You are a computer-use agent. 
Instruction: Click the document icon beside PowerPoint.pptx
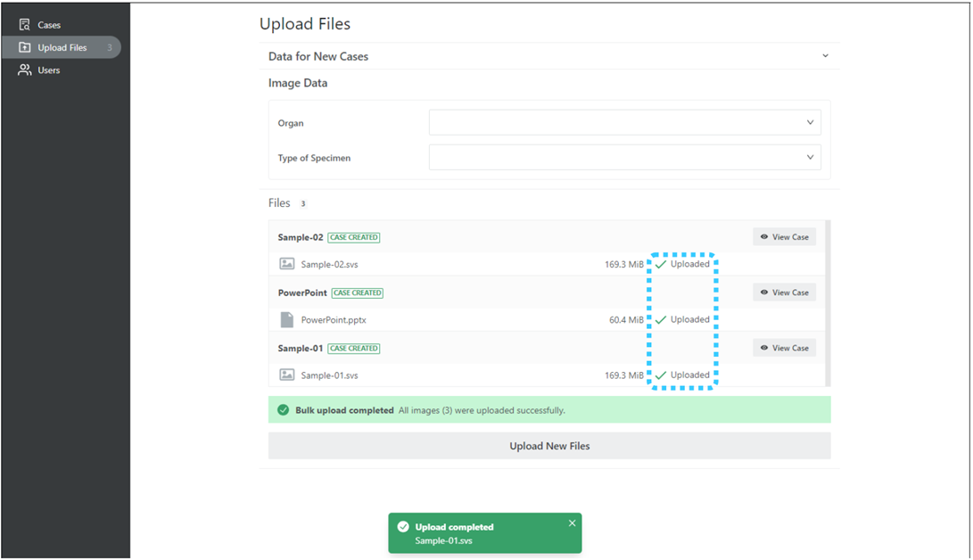286,320
